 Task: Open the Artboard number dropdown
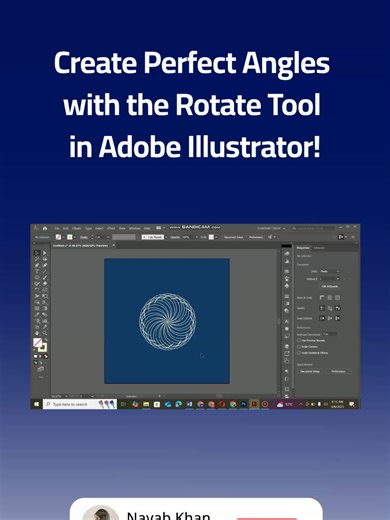[x=330, y=279]
